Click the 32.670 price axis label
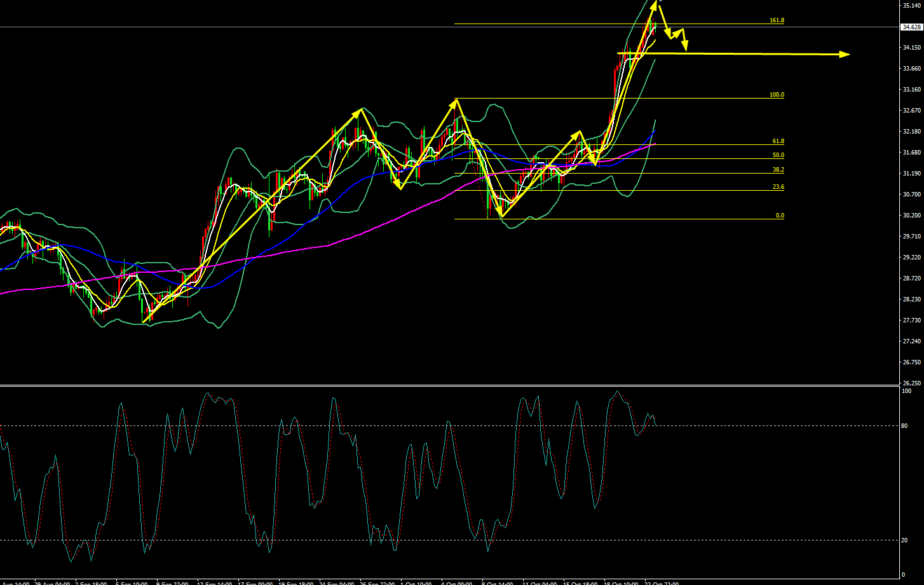The width and height of the screenshot is (924, 585). [911, 111]
